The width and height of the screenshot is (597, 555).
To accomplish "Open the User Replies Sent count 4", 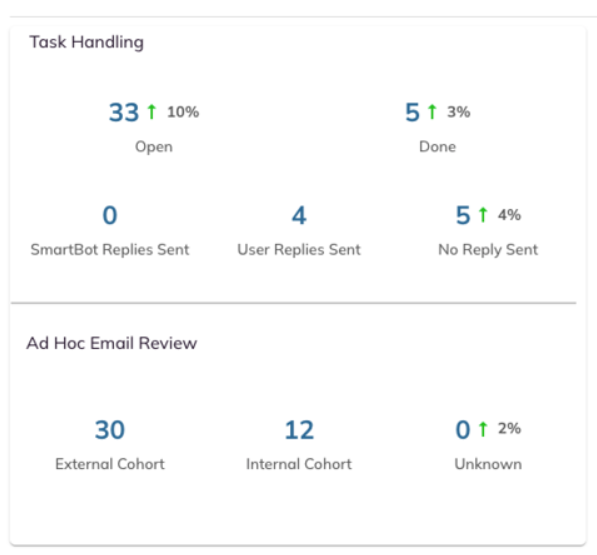I will coord(299,215).
